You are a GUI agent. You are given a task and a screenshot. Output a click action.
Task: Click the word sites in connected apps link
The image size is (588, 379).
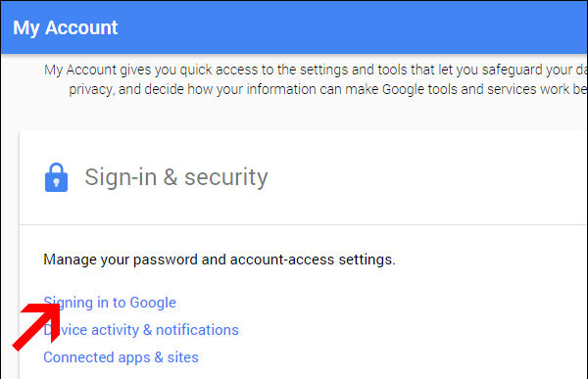(182, 357)
